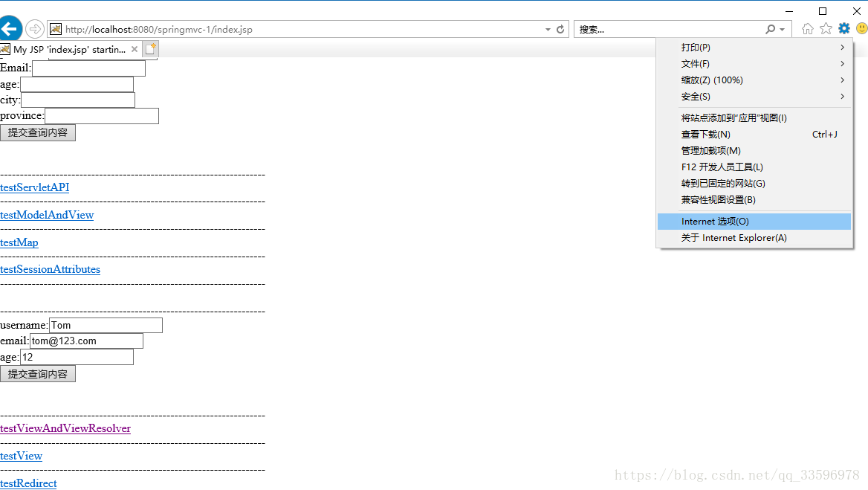Open the testView link
The width and height of the screenshot is (868, 490).
click(21, 457)
